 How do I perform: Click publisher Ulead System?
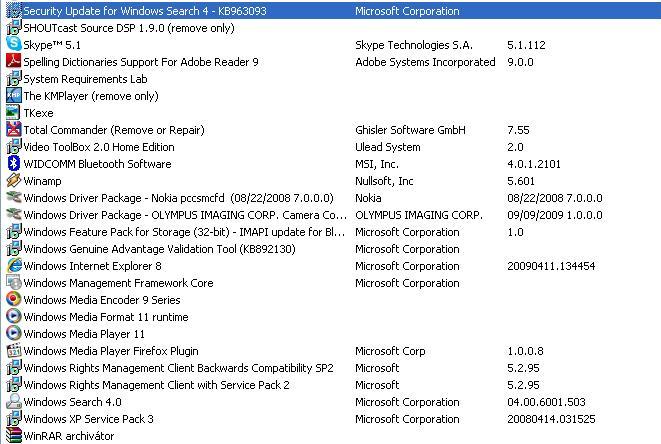tap(387, 147)
